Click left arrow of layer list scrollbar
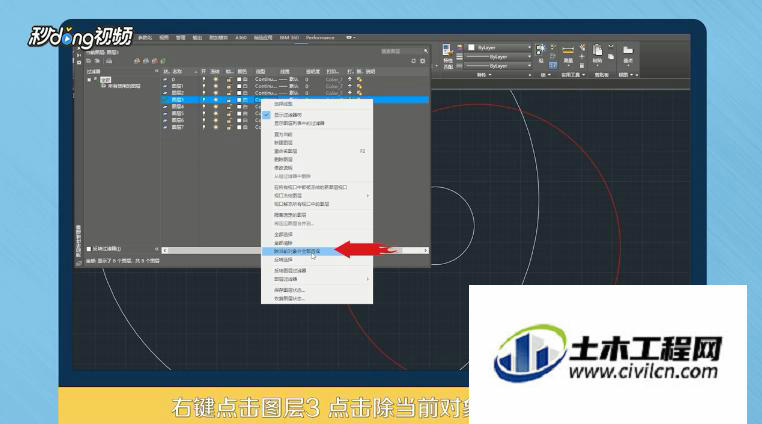 tap(165, 250)
